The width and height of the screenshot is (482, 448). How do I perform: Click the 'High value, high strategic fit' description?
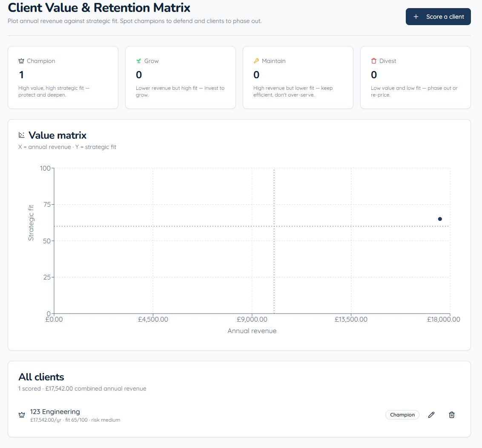54,91
